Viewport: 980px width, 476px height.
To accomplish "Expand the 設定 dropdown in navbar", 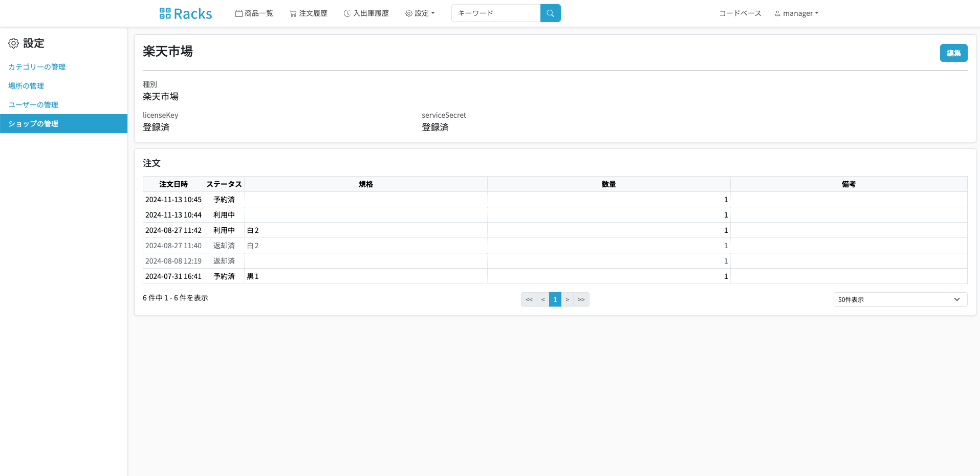I will coord(420,13).
